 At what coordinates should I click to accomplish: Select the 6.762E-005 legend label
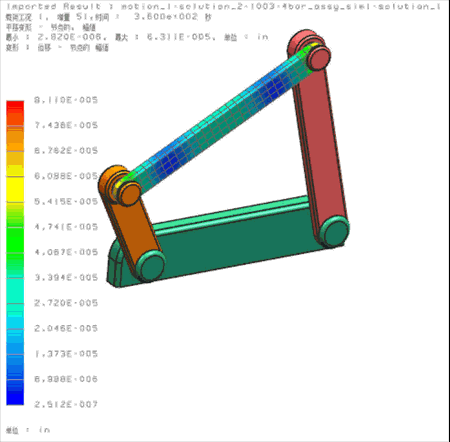66,151
